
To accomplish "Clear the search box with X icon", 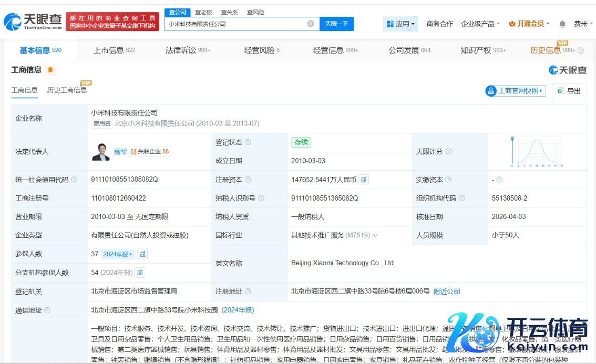I will click(311, 24).
